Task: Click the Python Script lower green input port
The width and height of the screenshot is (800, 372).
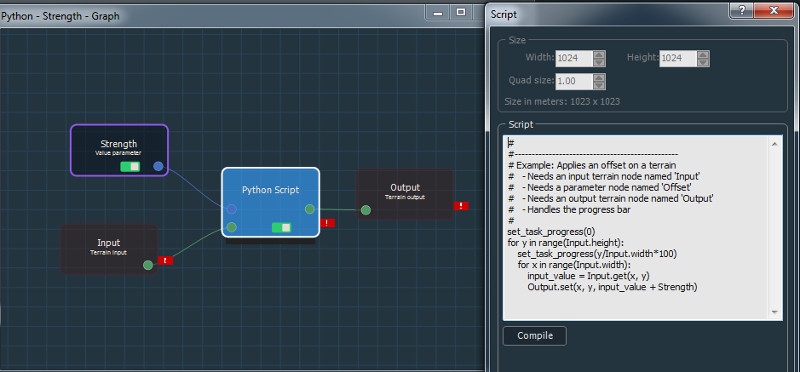Action: pos(232,227)
